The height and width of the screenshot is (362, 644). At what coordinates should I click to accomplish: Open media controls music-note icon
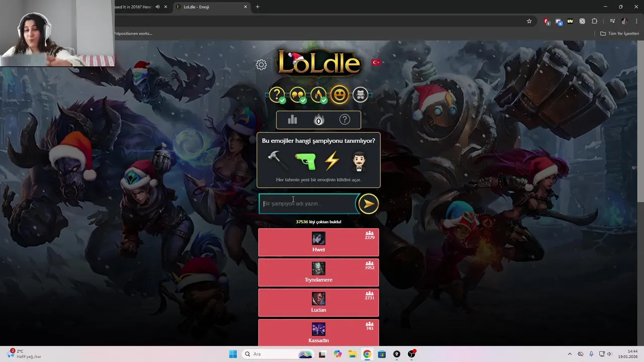tap(612, 21)
